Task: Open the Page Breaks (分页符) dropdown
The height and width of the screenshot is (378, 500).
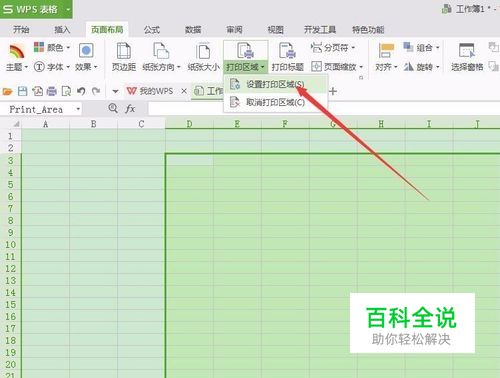Action: (333, 48)
